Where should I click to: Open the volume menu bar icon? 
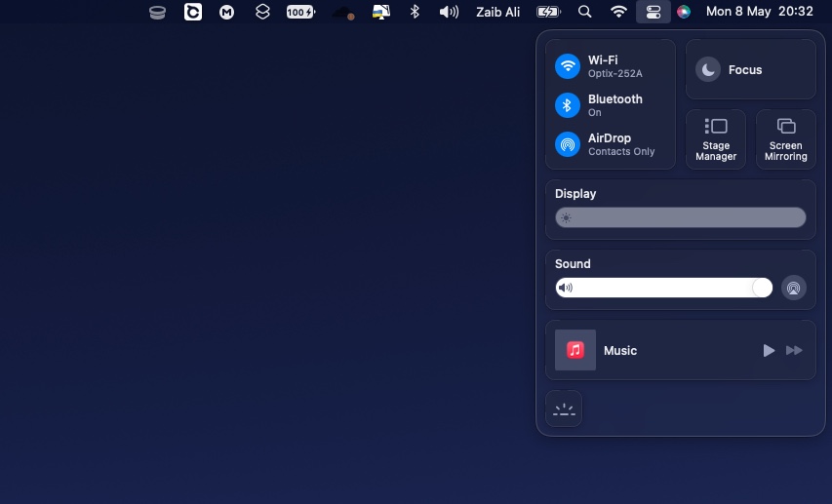(449, 12)
